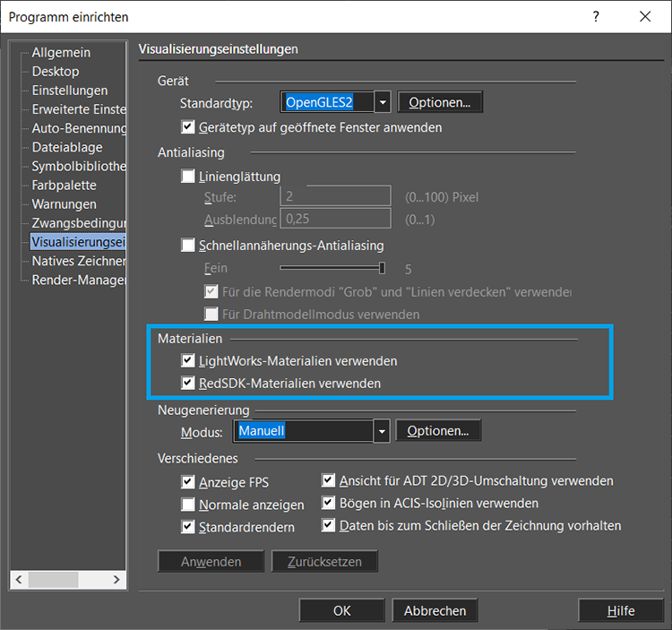The height and width of the screenshot is (630, 672).
Task: Open Erweiterte Einstellungen tree entry
Action: [79, 109]
